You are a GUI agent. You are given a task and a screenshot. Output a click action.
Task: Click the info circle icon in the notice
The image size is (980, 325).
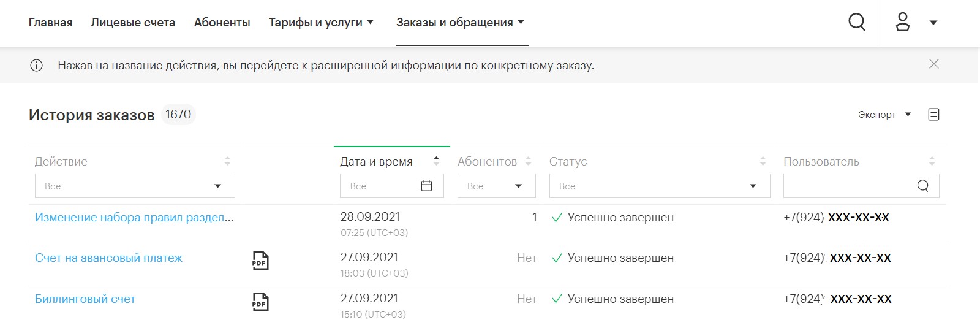(x=36, y=65)
